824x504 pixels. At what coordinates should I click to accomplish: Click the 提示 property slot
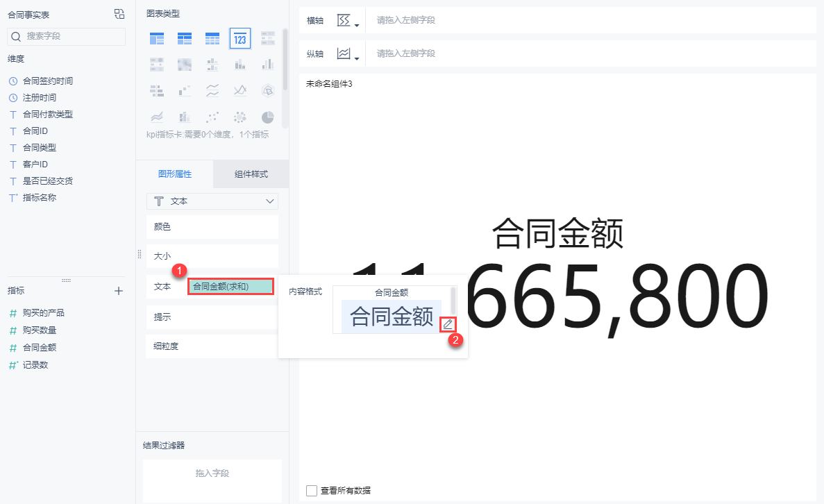(212, 317)
